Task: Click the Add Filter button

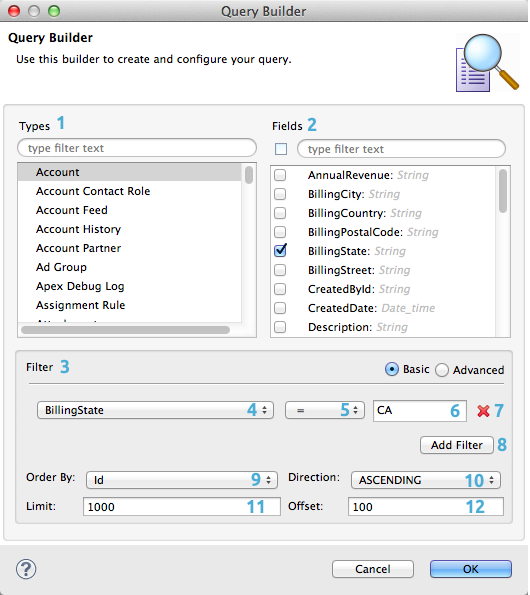Action: pyautogui.click(x=457, y=445)
